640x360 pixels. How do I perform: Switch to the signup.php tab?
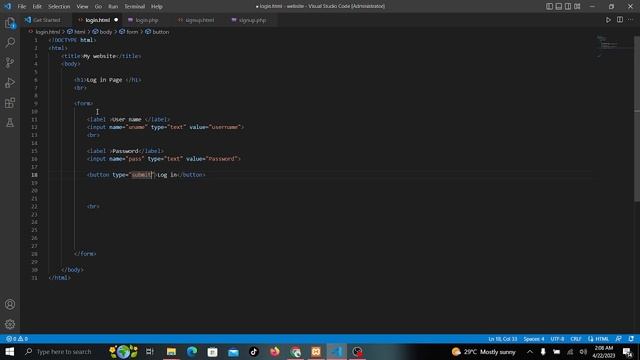coord(252,20)
